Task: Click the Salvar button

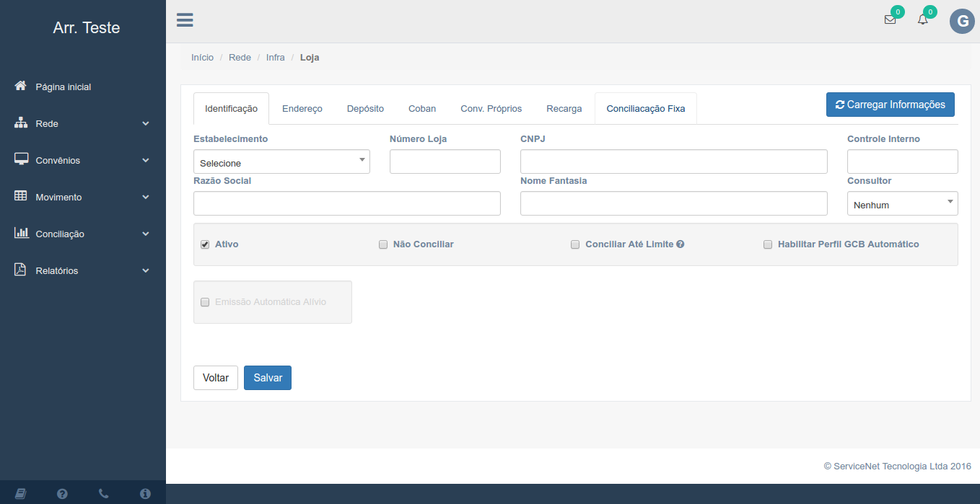Action: coord(268,378)
